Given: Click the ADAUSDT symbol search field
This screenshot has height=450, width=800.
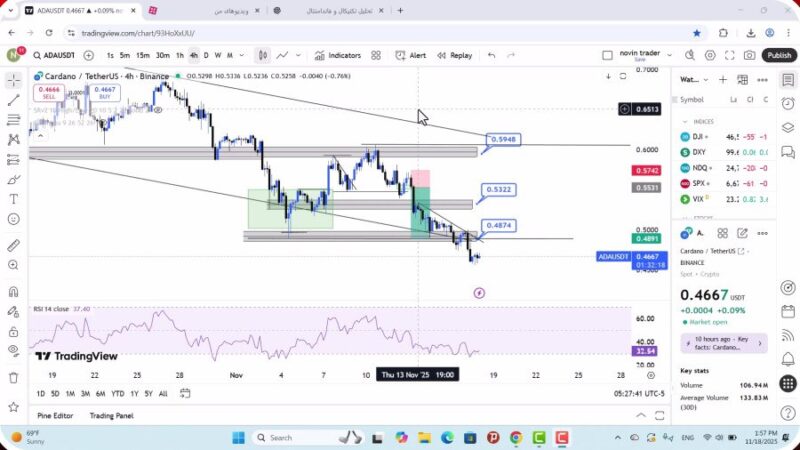Looking at the screenshot, I should (53, 55).
